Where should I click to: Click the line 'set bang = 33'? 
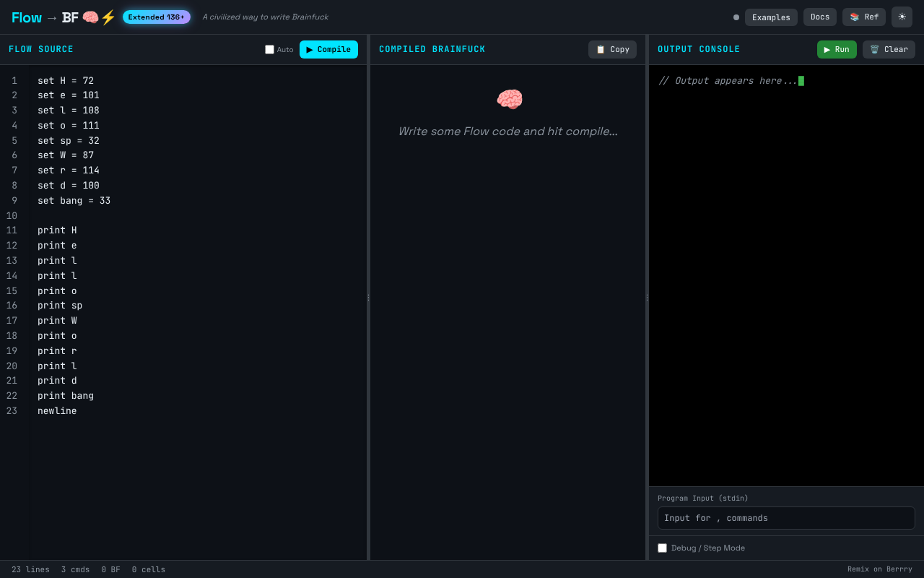pos(74,201)
